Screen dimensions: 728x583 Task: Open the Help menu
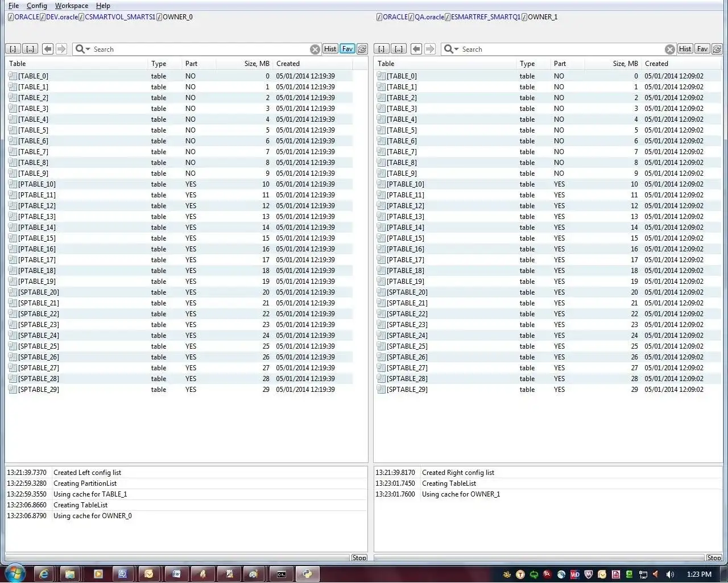pos(103,6)
